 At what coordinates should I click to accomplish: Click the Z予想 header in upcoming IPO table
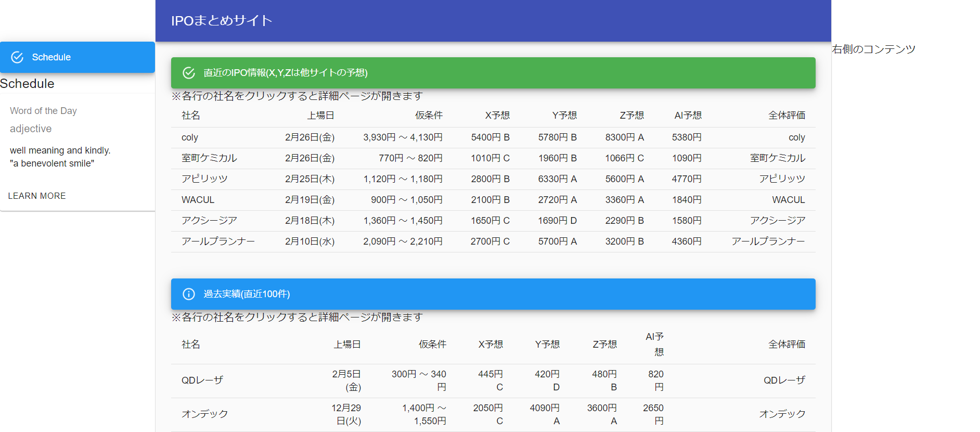(631, 116)
